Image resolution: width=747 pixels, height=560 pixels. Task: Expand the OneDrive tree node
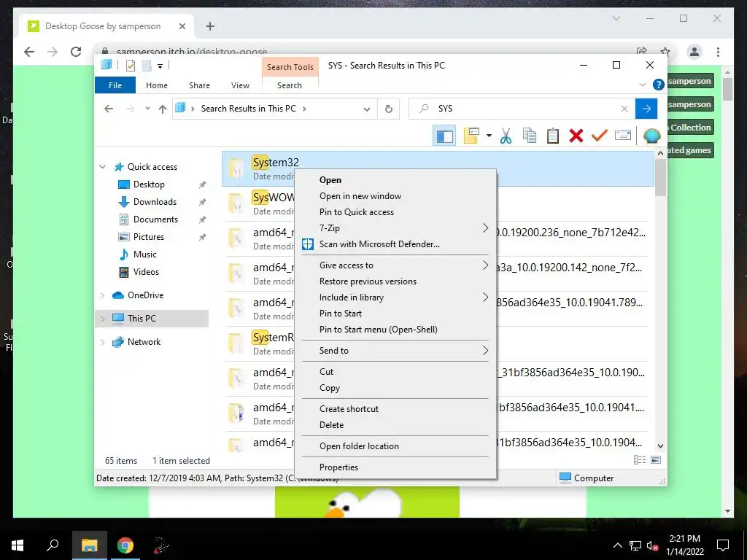[x=102, y=296]
